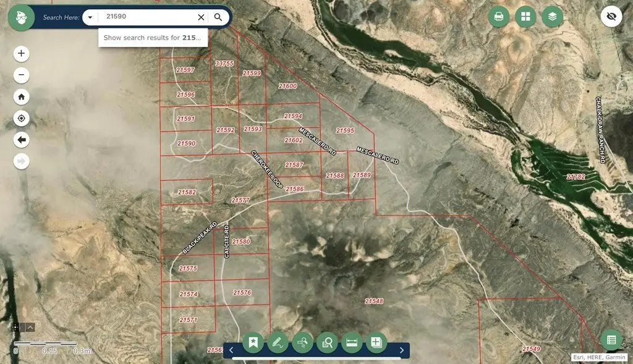This screenshot has width=633, height=364.
Task: Select 'Show search results for 215...' suggestion
Action: (153, 38)
